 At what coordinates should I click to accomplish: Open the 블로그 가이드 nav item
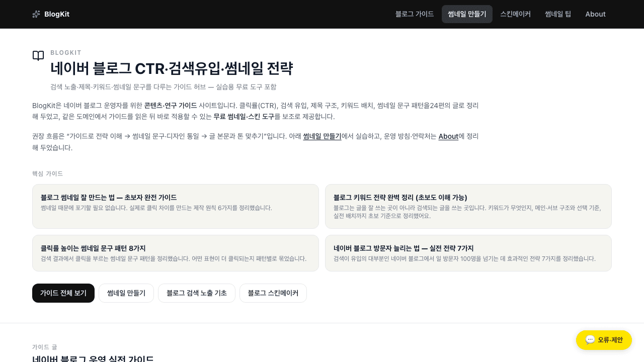pyautogui.click(x=415, y=14)
